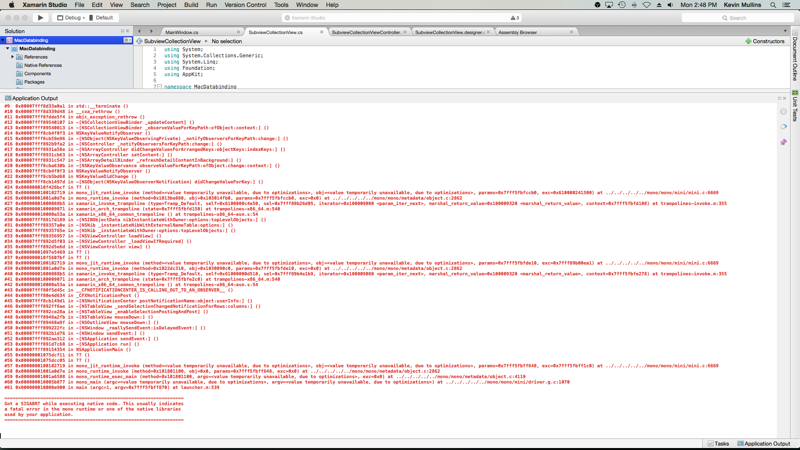Navigate forward in editor history
This screenshot has width=800, height=450.
(x=151, y=32)
